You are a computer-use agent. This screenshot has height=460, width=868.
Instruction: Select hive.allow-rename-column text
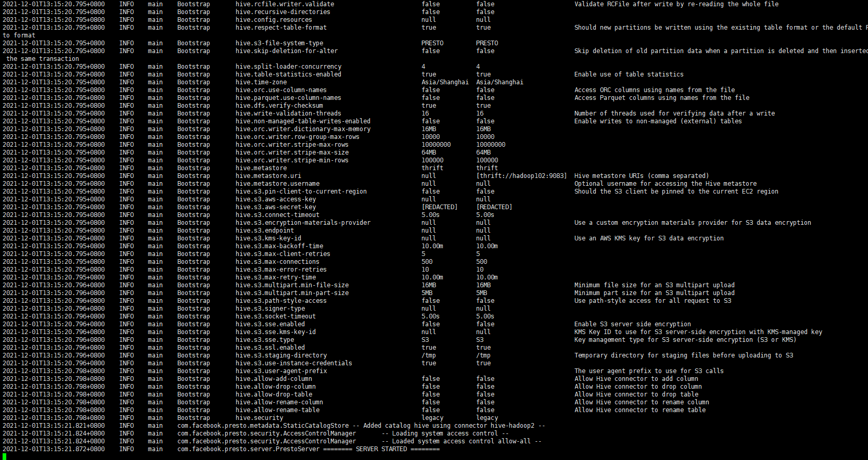tap(279, 402)
